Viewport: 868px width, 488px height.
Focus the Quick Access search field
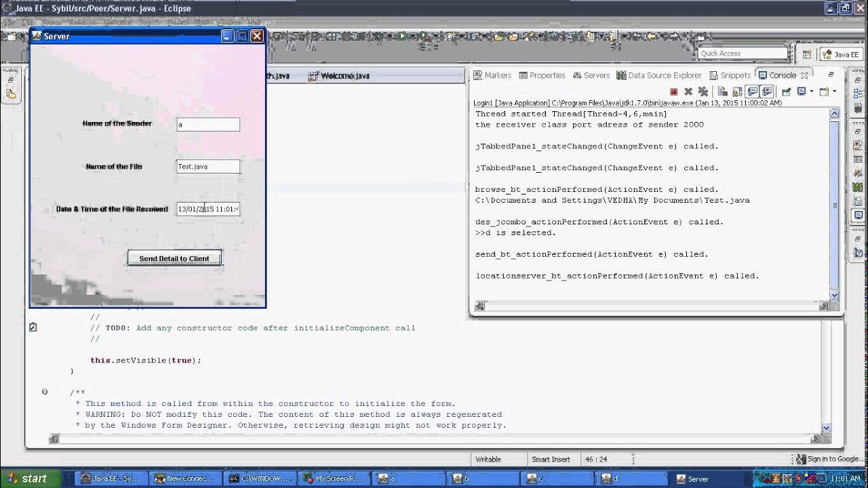(x=743, y=54)
